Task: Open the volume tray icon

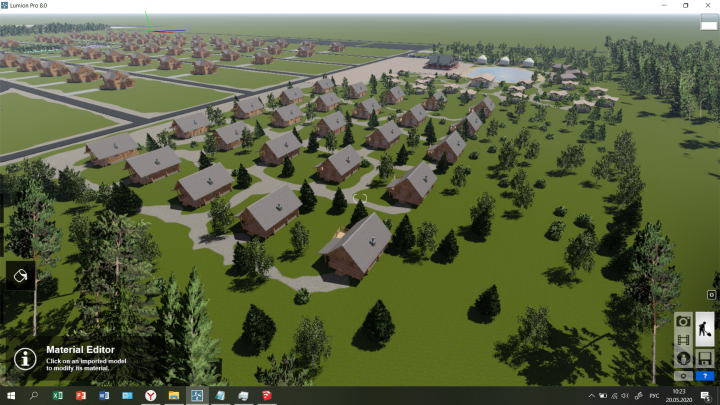Action: (625, 395)
